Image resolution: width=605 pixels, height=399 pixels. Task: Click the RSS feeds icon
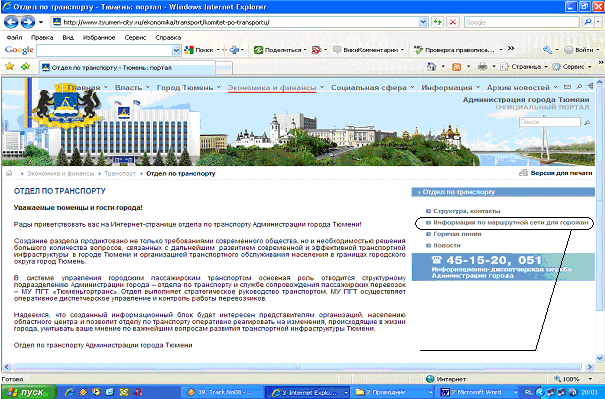tap(456, 67)
